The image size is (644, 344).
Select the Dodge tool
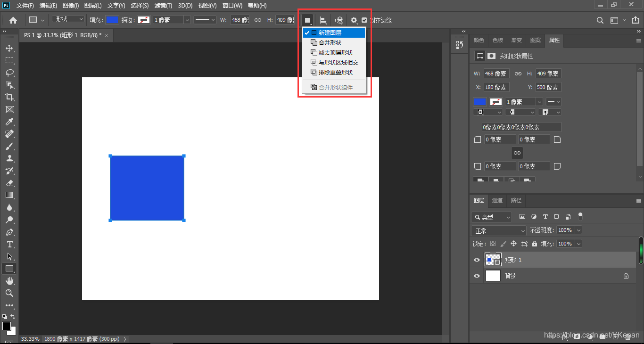(9, 220)
